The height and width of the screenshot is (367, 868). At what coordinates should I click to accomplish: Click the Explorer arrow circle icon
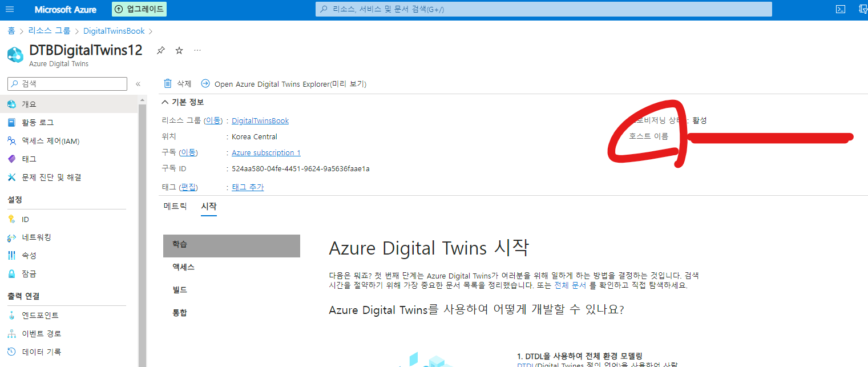tap(205, 83)
